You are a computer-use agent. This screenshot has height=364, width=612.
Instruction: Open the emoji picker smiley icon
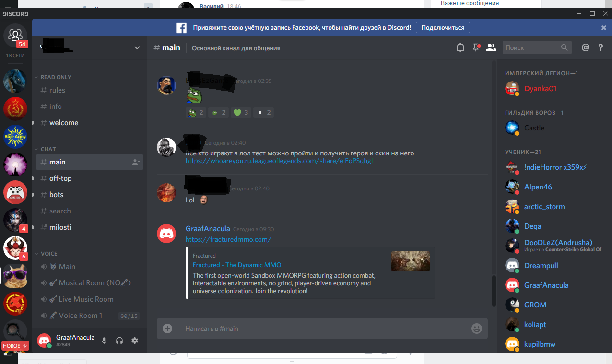(x=476, y=329)
